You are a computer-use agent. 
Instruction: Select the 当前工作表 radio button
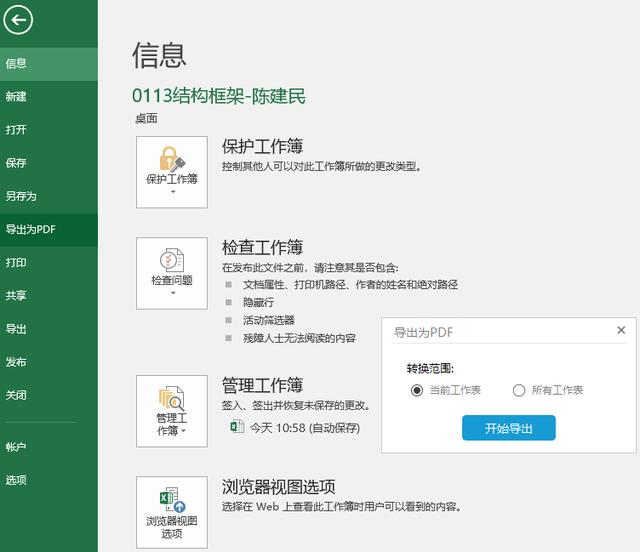pos(417,390)
